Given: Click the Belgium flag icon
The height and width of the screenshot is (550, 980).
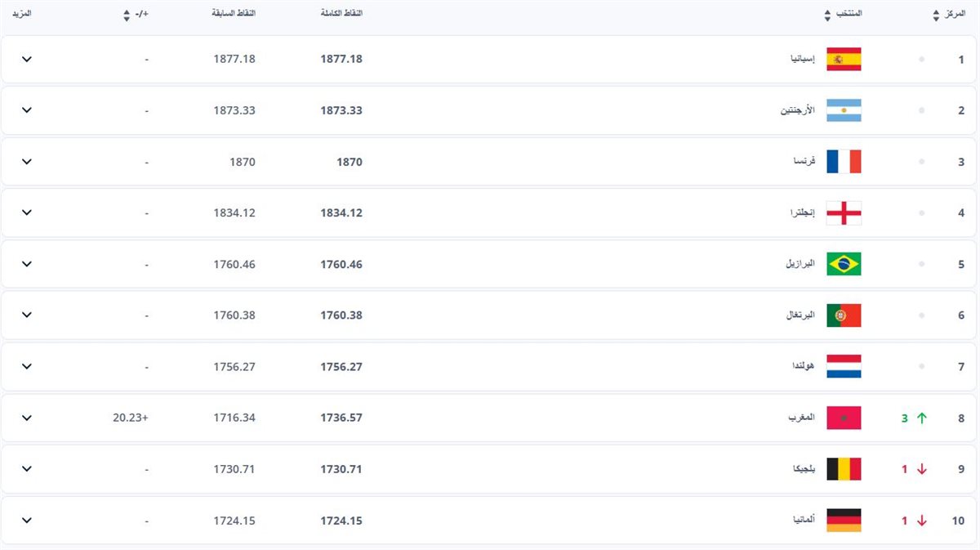Looking at the screenshot, I should [x=844, y=469].
